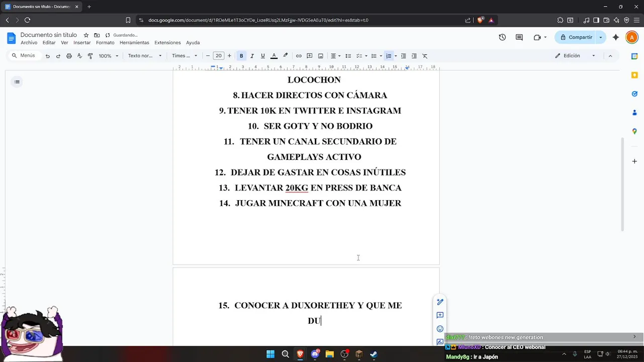644x362 pixels.
Task: Open the Google account avatar A
Action: click(x=631, y=37)
